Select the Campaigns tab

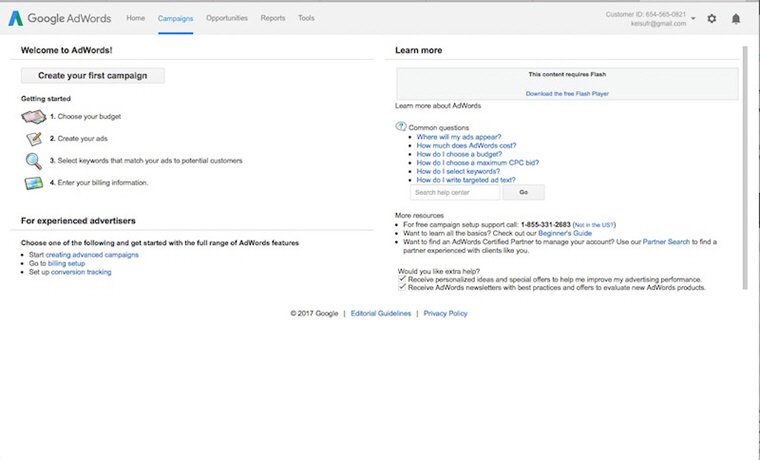click(175, 18)
